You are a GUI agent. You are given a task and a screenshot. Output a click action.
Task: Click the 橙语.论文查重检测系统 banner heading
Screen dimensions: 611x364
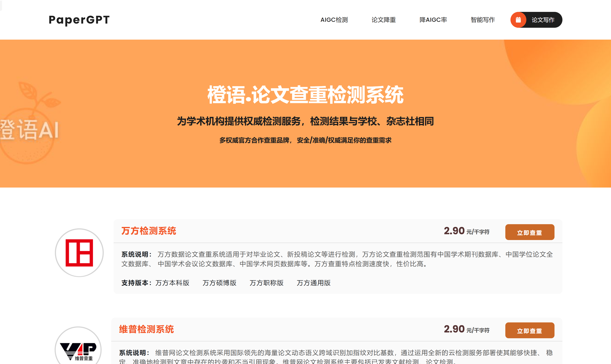(305, 95)
